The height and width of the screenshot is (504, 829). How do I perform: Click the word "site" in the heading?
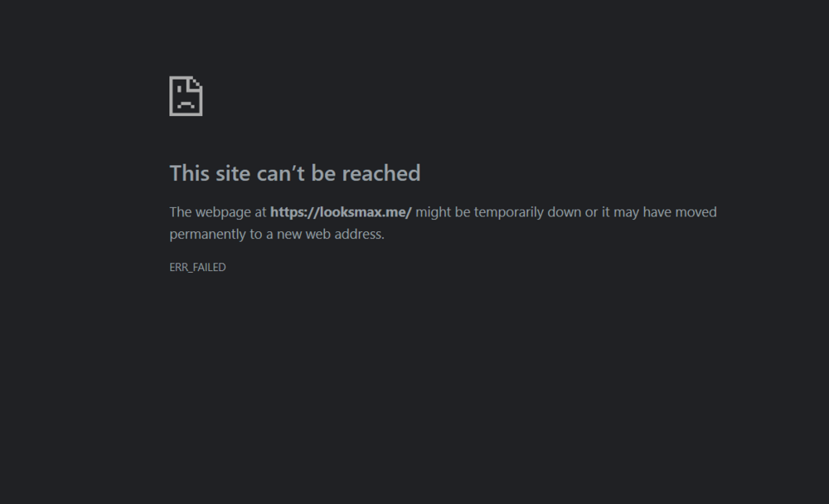coord(233,173)
